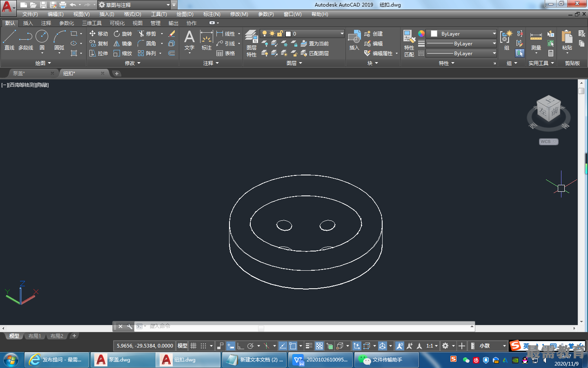Image resolution: width=588 pixels, height=368 pixels.
Task: Insert a Table (表格)
Action: coord(225,53)
